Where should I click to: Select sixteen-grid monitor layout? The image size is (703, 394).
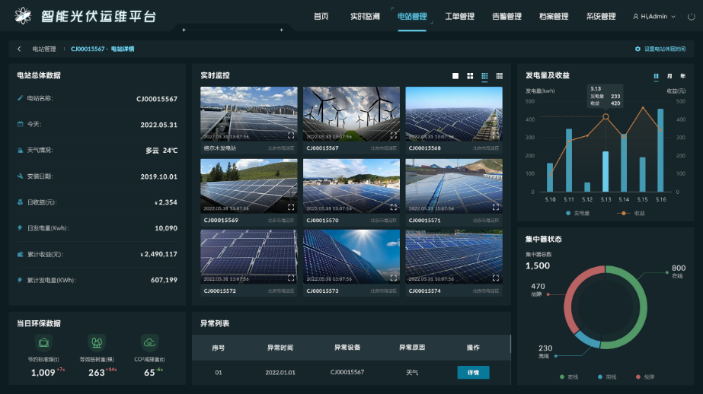[499, 76]
